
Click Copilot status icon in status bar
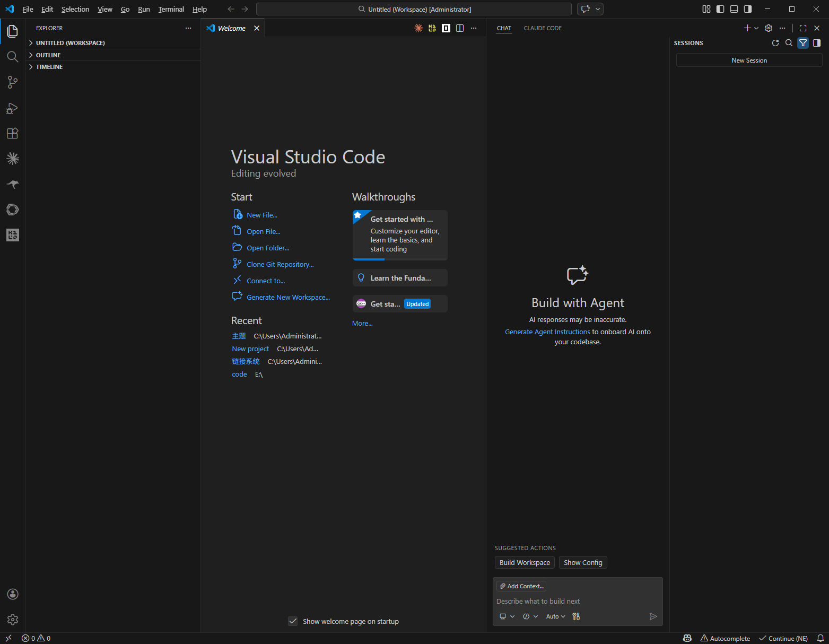(687, 638)
